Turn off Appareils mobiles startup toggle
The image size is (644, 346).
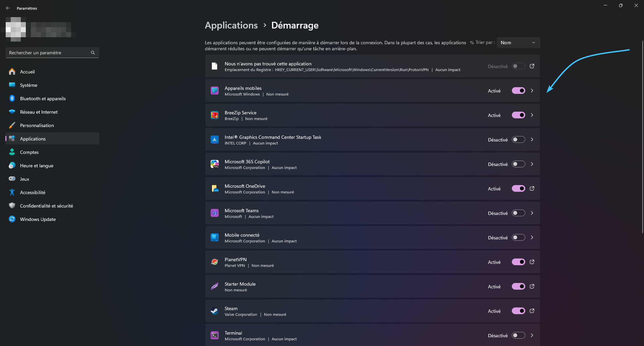(518, 91)
